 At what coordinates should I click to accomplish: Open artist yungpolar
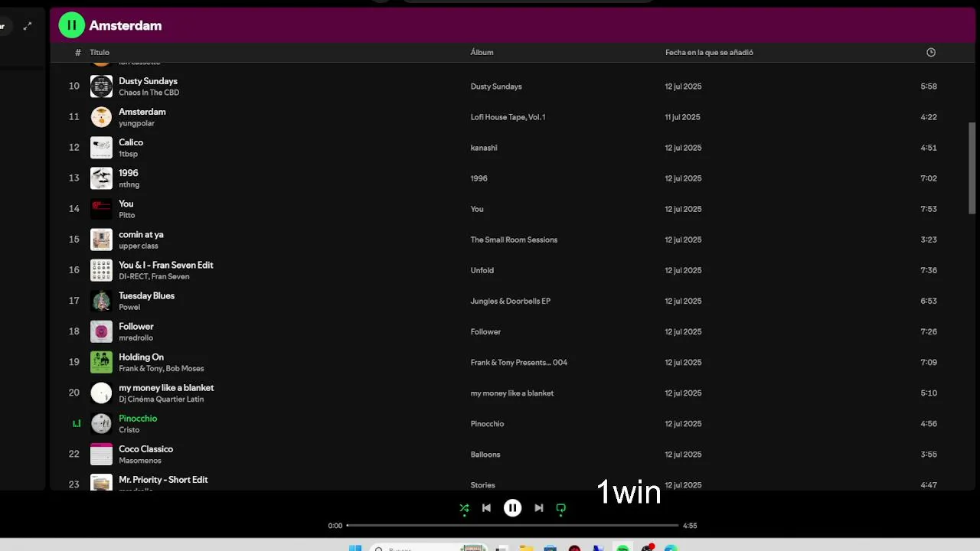136,123
